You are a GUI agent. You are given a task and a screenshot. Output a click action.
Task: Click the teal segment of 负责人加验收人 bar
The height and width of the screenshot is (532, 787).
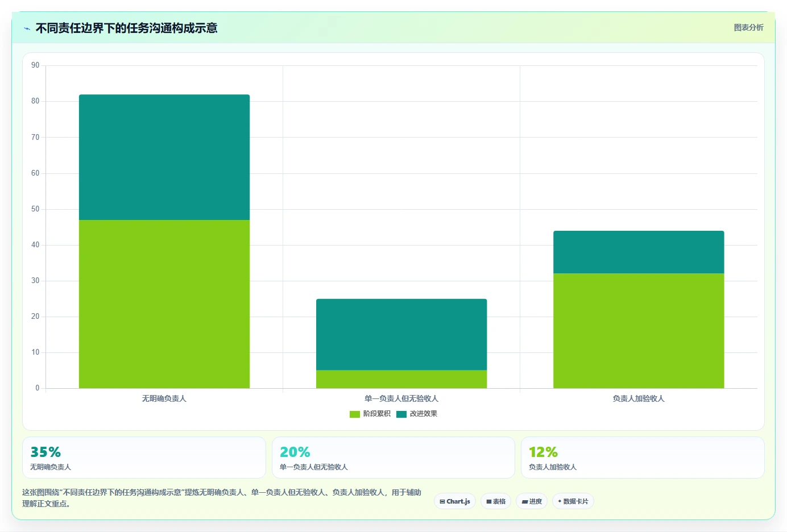[639, 252]
